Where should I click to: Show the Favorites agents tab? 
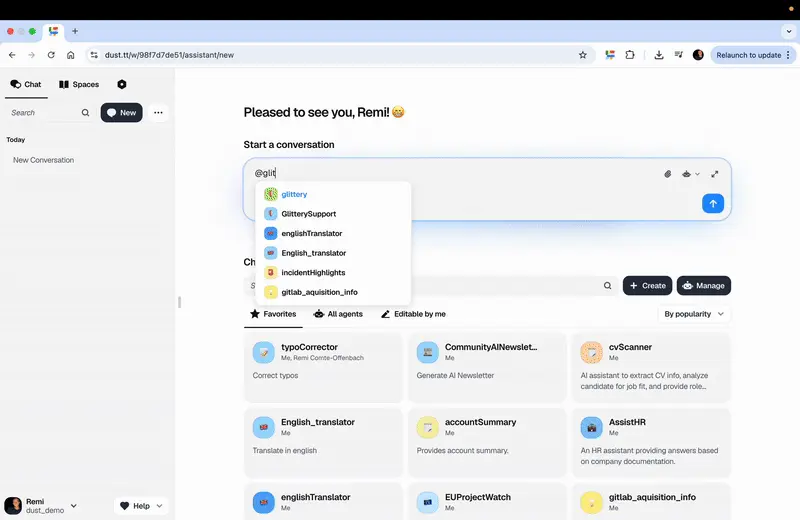click(273, 314)
